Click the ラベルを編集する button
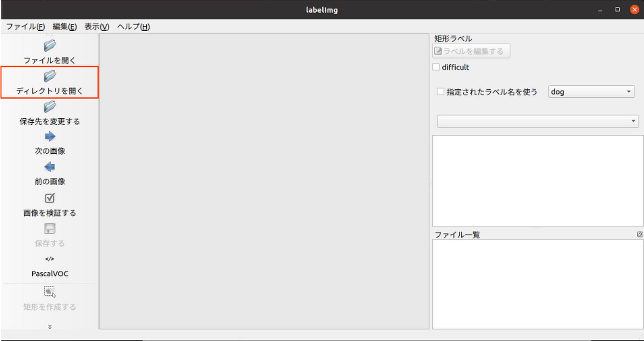The image size is (644, 341). coord(471,51)
